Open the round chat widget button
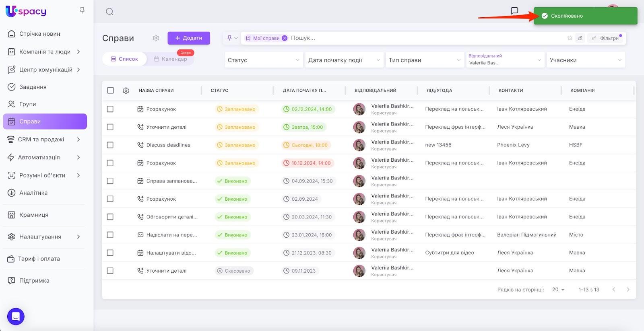Image resolution: width=644 pixels, height=331 pixels. pos(16,317)
